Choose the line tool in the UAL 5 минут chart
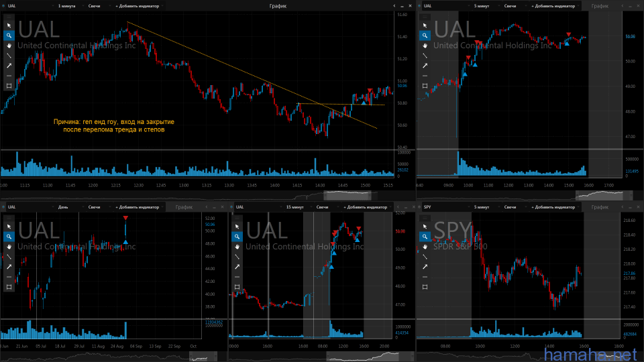This screenshot has width=644, height=362. point(425,56)
